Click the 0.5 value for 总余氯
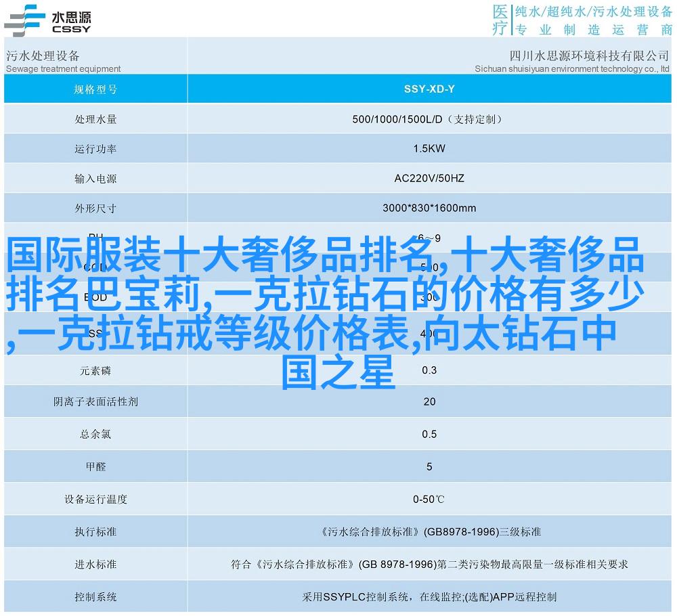677x616 pixels. click(429, 434)
